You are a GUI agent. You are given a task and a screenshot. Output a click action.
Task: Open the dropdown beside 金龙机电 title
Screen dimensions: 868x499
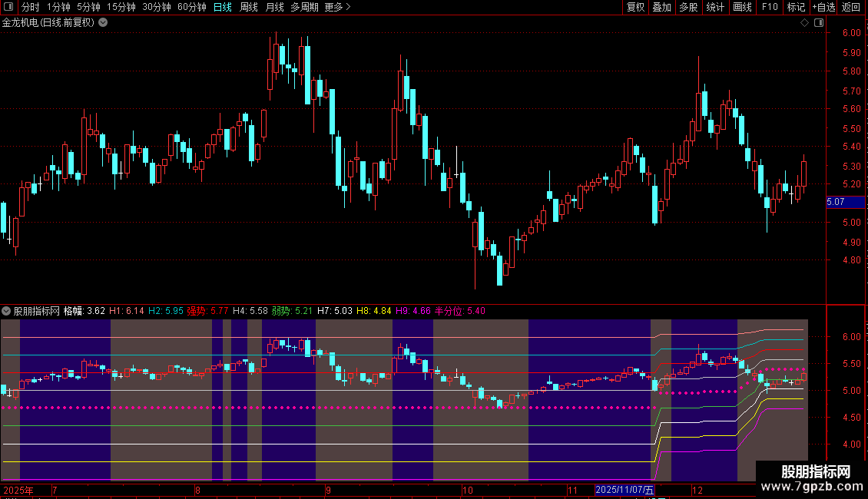coord(103,23)
